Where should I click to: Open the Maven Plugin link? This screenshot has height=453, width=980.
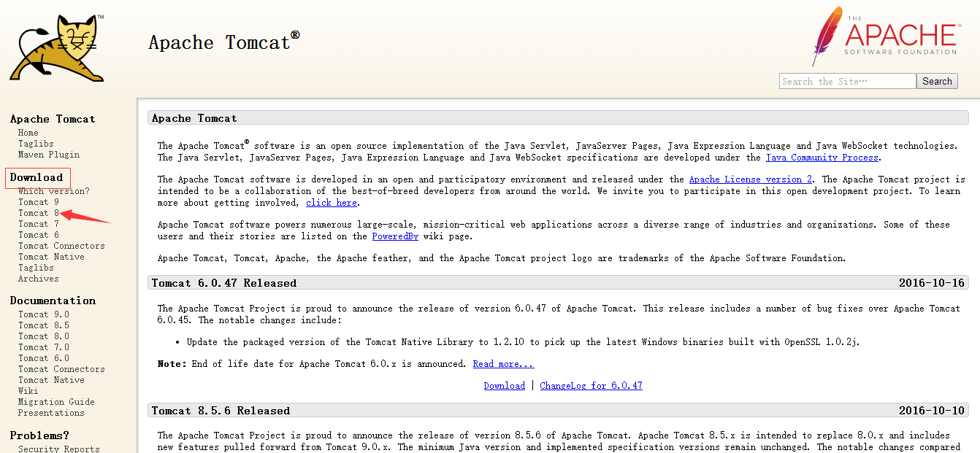click(49, 155)
